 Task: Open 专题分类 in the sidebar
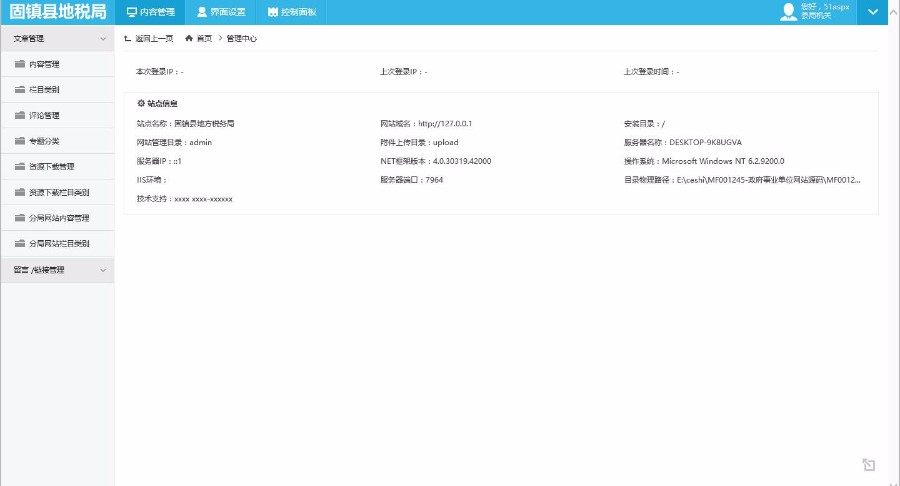[x=44, y=141]
